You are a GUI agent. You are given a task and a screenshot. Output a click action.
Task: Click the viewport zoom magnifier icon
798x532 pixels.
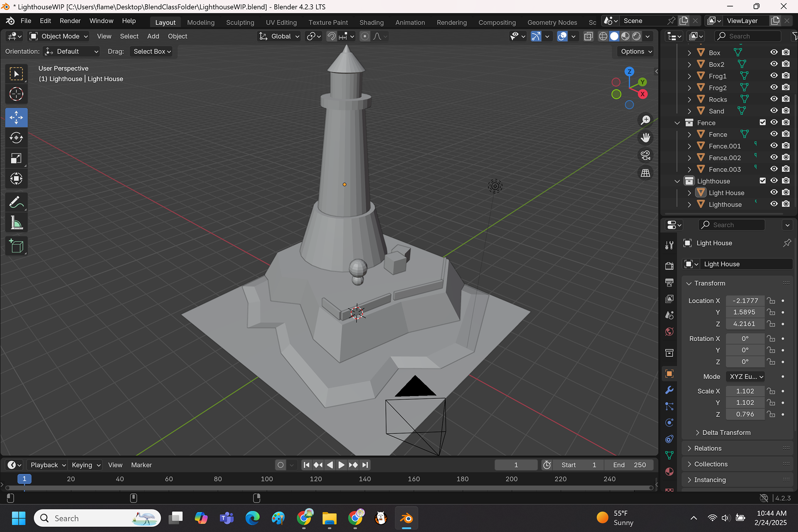pyautogui.click(x=645, y=120)
